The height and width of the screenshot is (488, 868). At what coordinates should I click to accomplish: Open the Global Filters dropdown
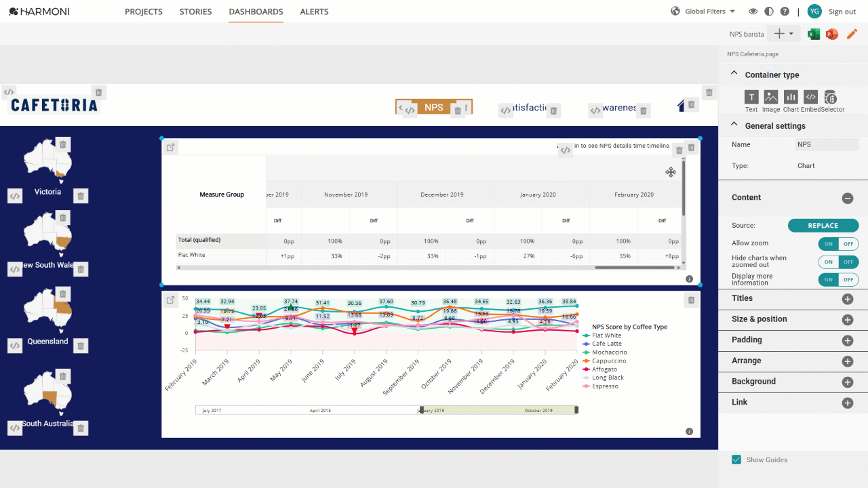[703, 12]
